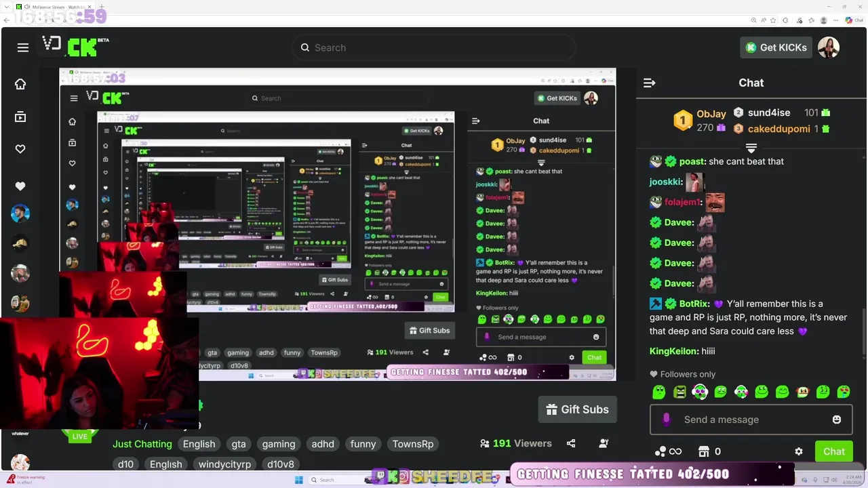868x488 pixels.
Task: Click the Get KICKs button
Action: pos(776,47)
